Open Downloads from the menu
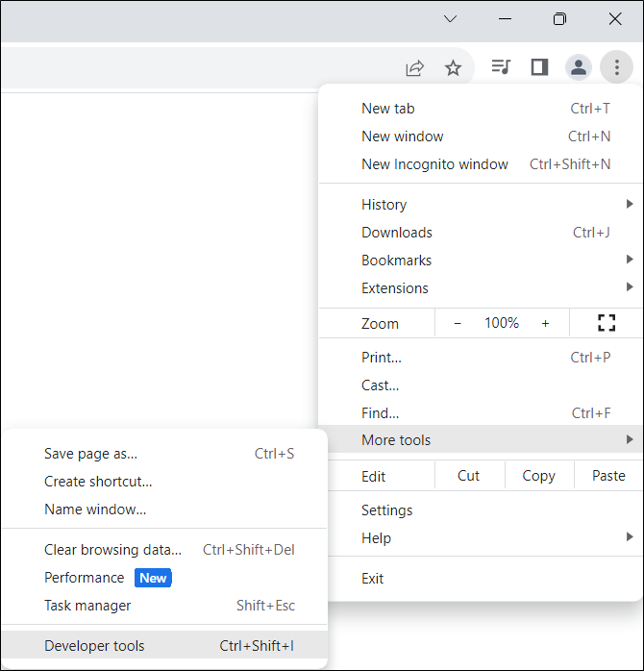The width and height of the screenshot is (644, 671). [481, 232]
